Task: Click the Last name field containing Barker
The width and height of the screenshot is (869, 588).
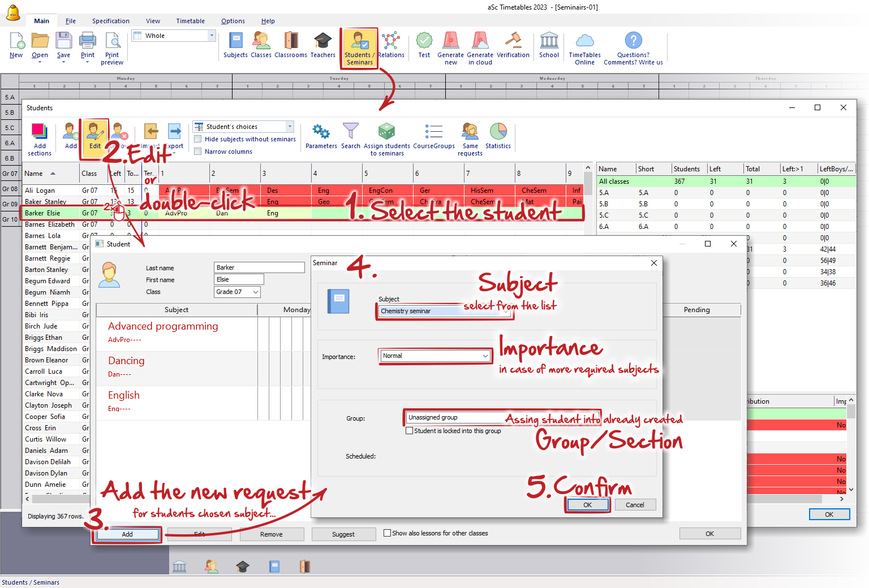Action: (x=259, y=267)
